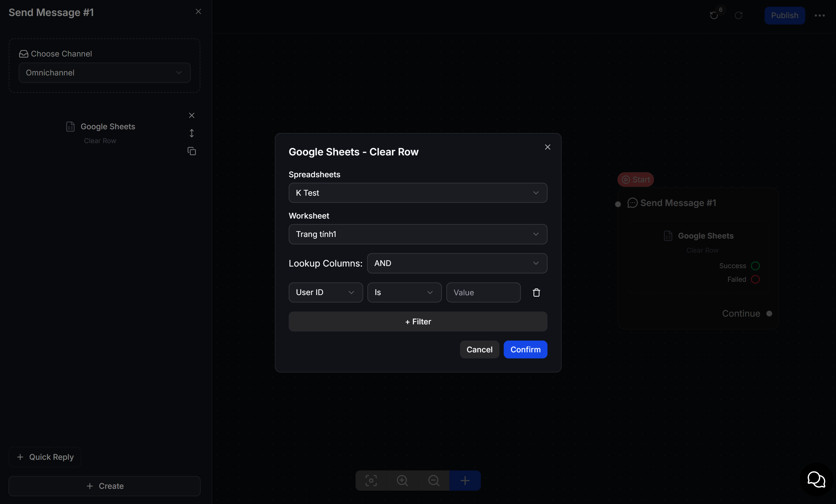
Task: Click the message bubble icon on canvas node
Action: 632,203
